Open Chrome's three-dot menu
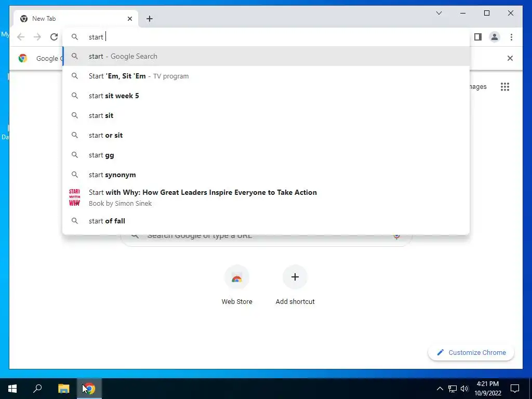Viewport: 532px width, 399px height. (x=511, y=37)
